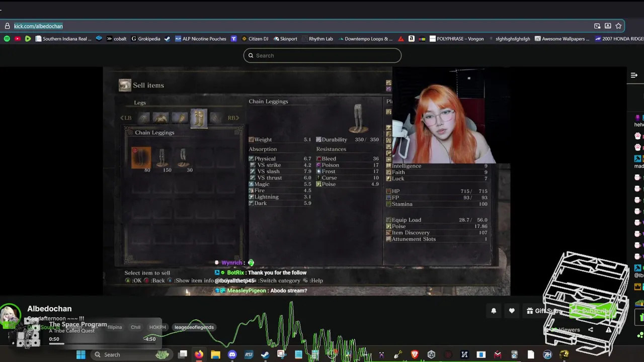Select the highlighted Chain Leggings item slot
This screenshot has width=644, height=362.
pos(141,158)
